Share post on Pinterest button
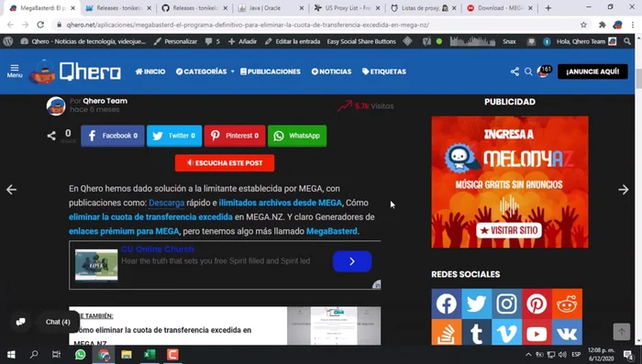 pos(235,136)
